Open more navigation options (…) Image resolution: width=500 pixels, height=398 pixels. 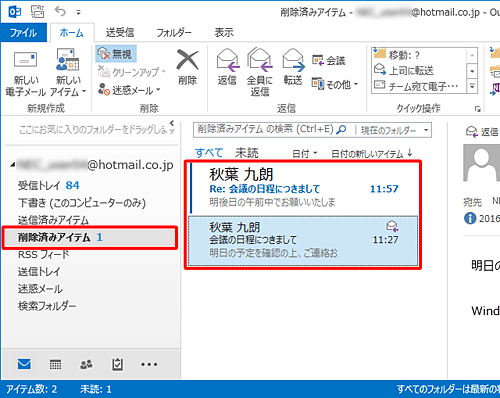pyautogui.click(x=149, y=365)
